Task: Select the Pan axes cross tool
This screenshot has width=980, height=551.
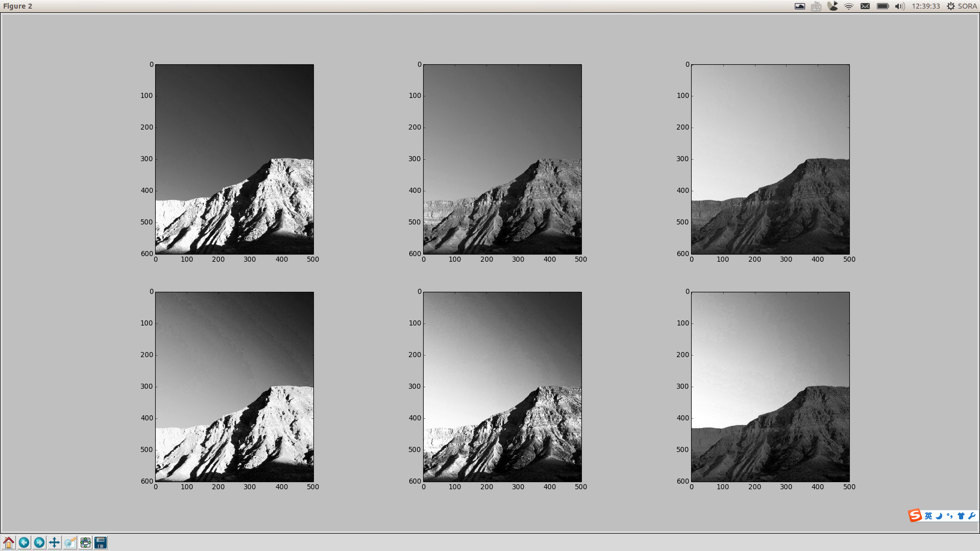Action: 55,542
